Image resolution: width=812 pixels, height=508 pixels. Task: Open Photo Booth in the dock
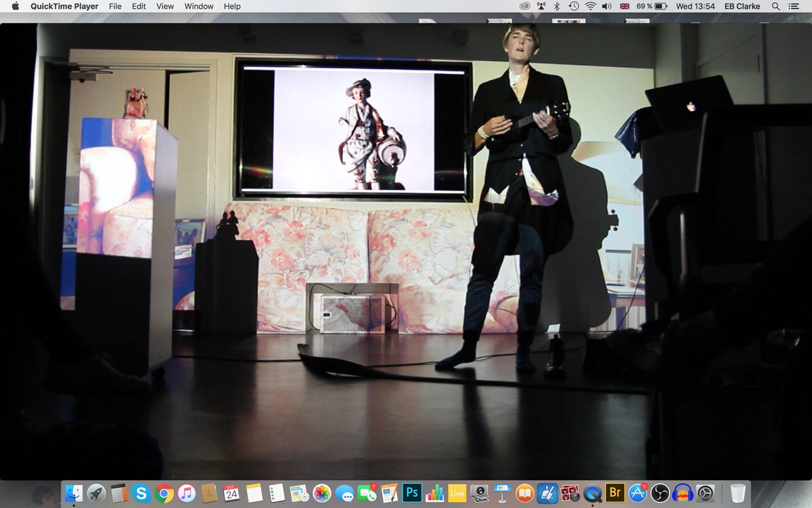point(570,493)
